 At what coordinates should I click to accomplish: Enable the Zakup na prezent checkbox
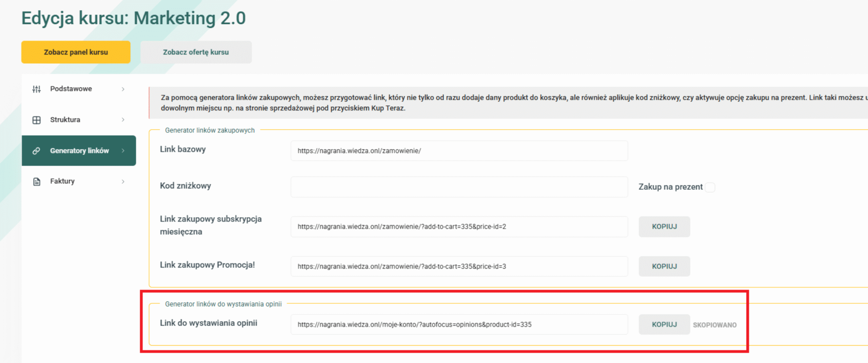pos(710,187)
